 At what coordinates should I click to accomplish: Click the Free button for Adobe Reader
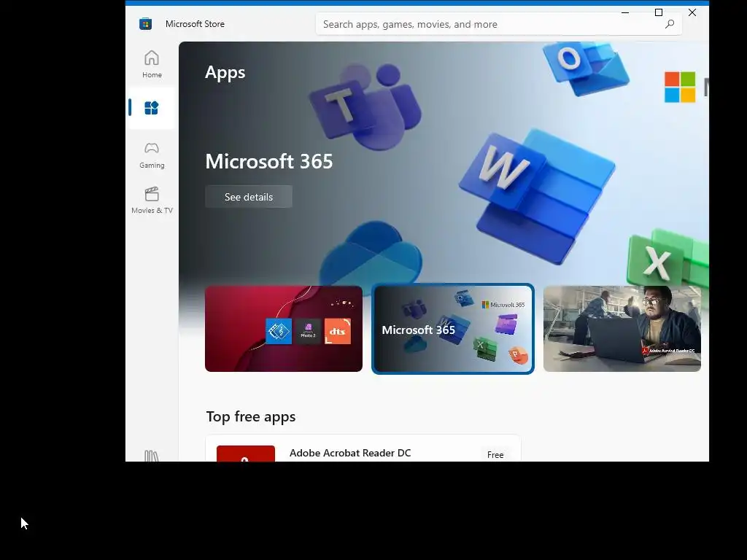coord(495,455)
